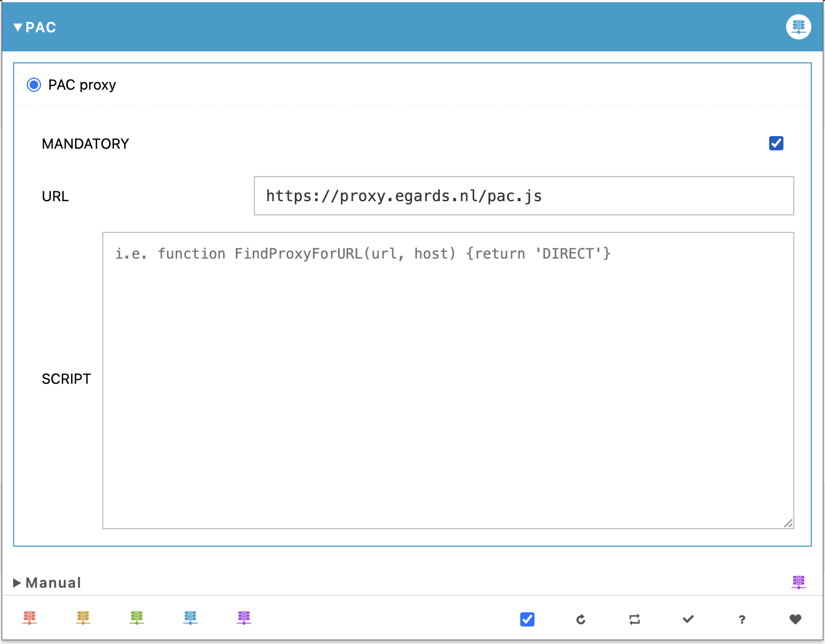Image resolution: width=825 pixels, height=644 pixels.
Task: Click the reload icon in the bottom toolbar
Action: 580,619
